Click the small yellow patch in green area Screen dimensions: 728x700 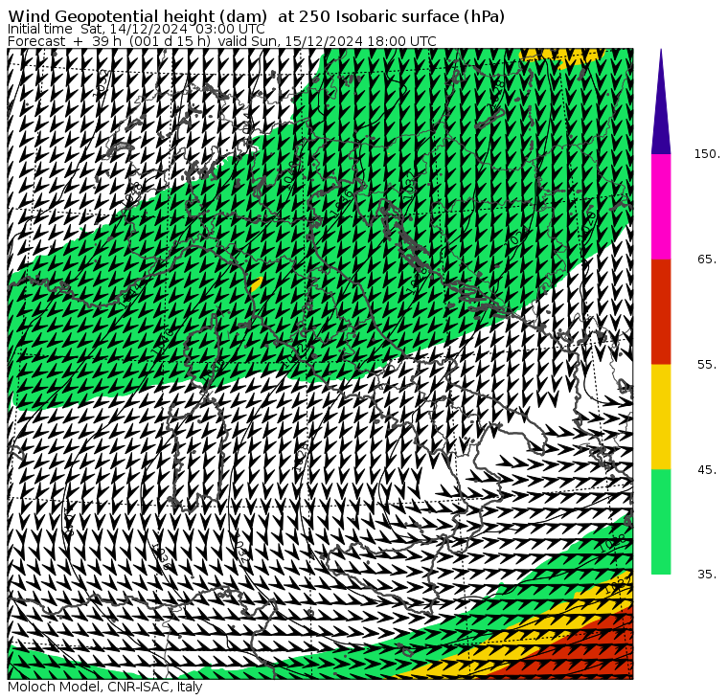(x=257, y=283)
